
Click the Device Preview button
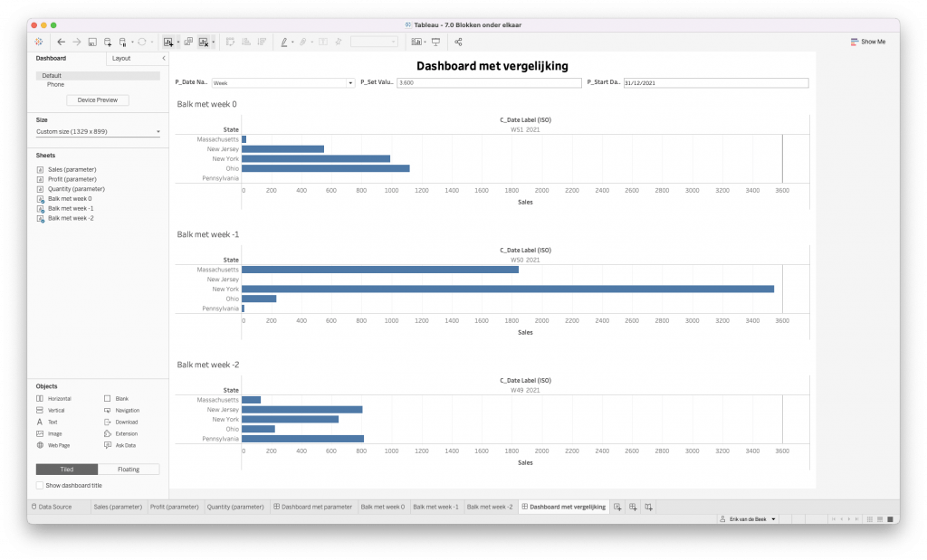tap(98, 100)
